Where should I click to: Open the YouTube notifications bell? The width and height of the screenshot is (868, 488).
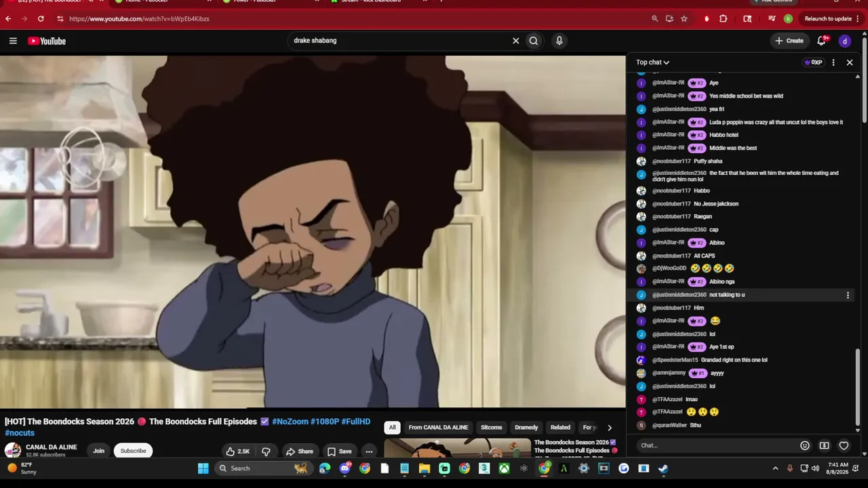[822, 41]
